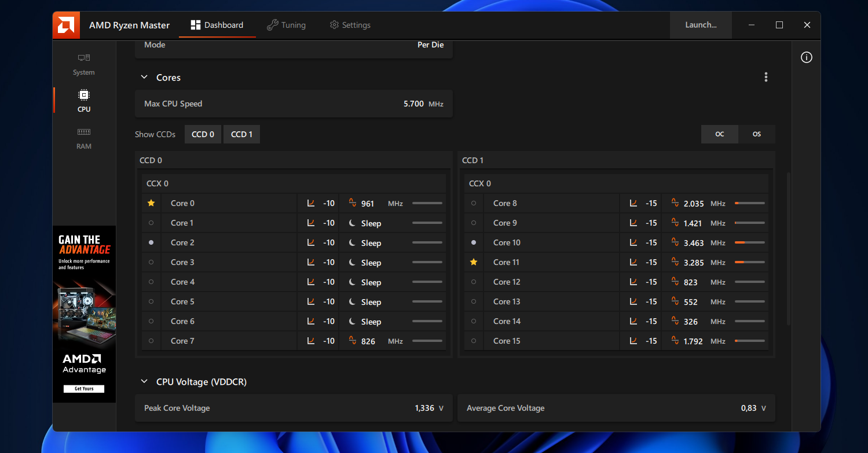
Task: Click the CCD 1 panel header
Action: pos(617,160)
